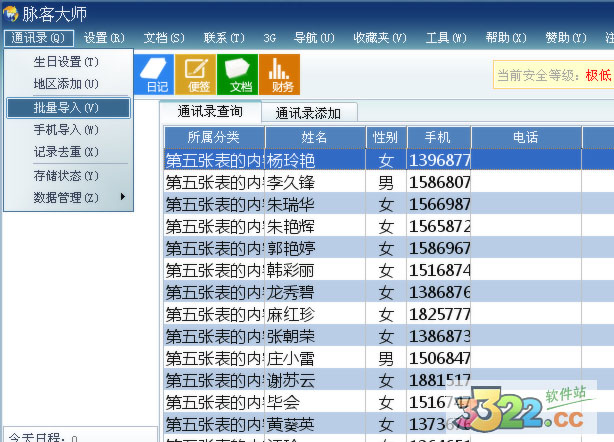Expand the 数据管理 submenu
Screen dimensions: 614x442
(x=66, y=197)
